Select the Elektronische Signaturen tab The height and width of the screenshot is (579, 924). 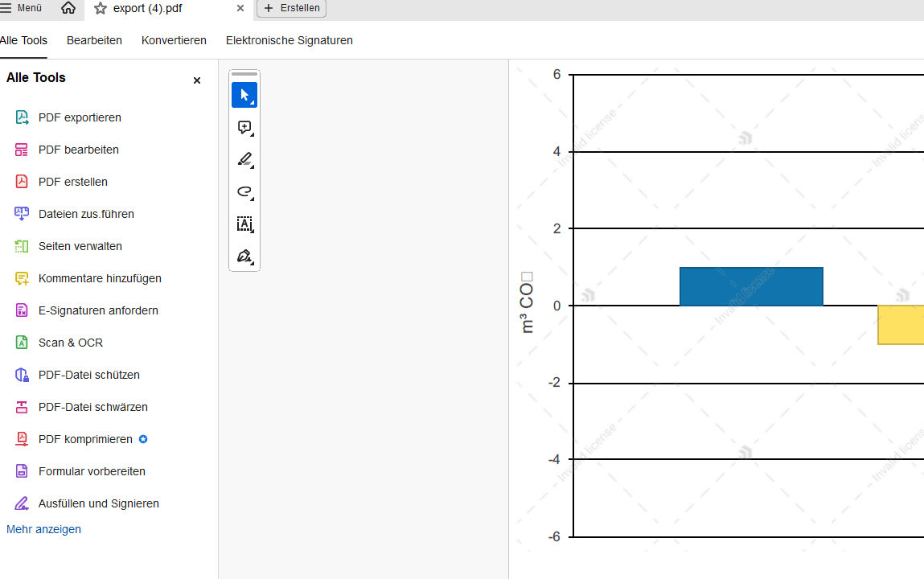coord(289,40)
